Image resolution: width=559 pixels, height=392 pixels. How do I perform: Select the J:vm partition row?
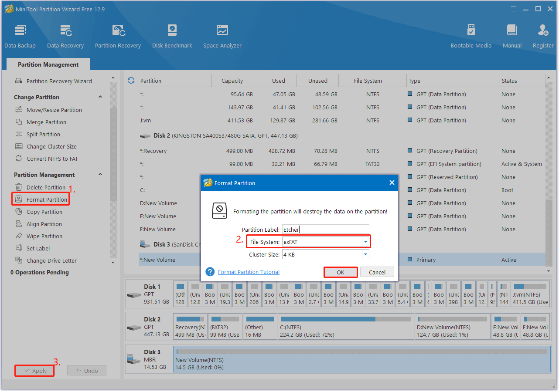(x=342, y=120)
